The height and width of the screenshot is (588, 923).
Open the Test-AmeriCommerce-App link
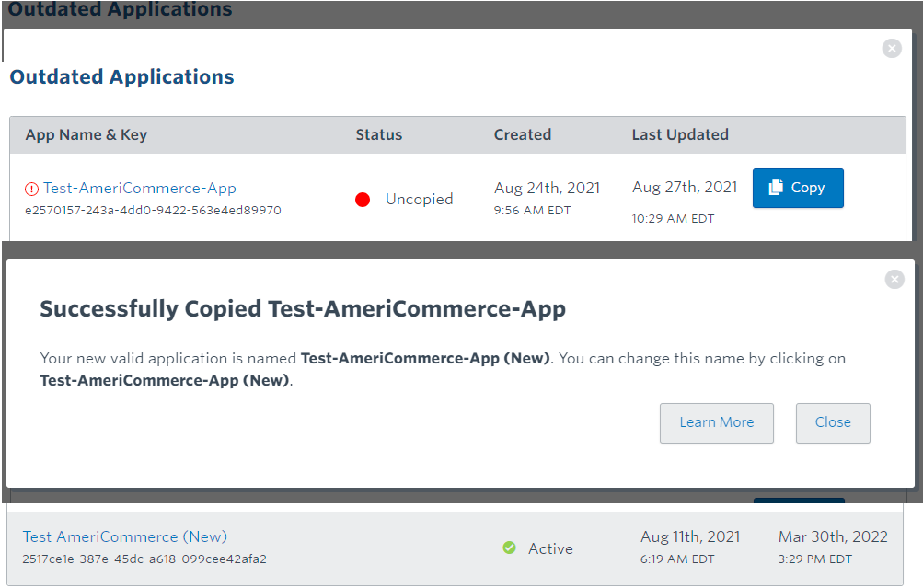[x=140, y=188]
